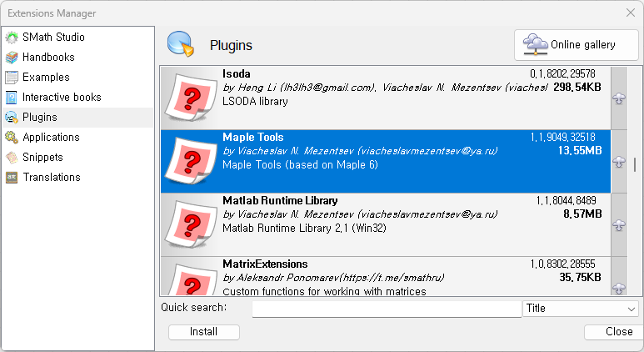Viewport: 644px width, 352px height.
Task: Click the plugin list scrollbar thumb
Action: pos(635,164)
